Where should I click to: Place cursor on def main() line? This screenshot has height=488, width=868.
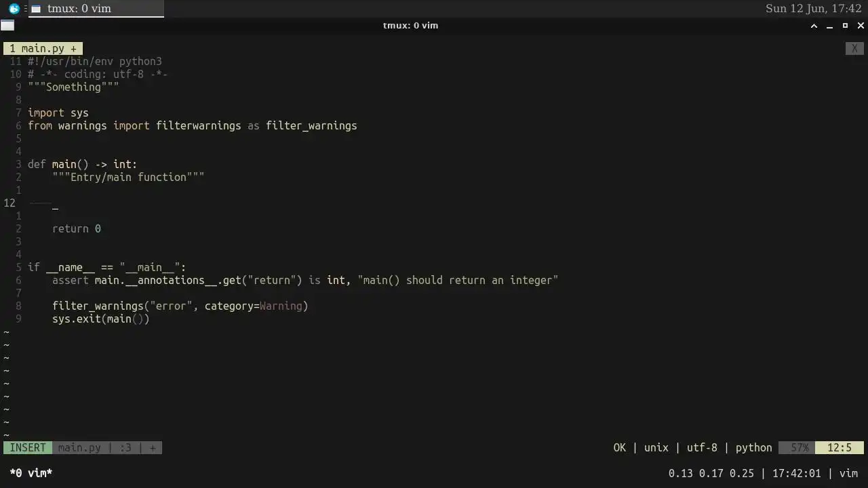(82, 165)
